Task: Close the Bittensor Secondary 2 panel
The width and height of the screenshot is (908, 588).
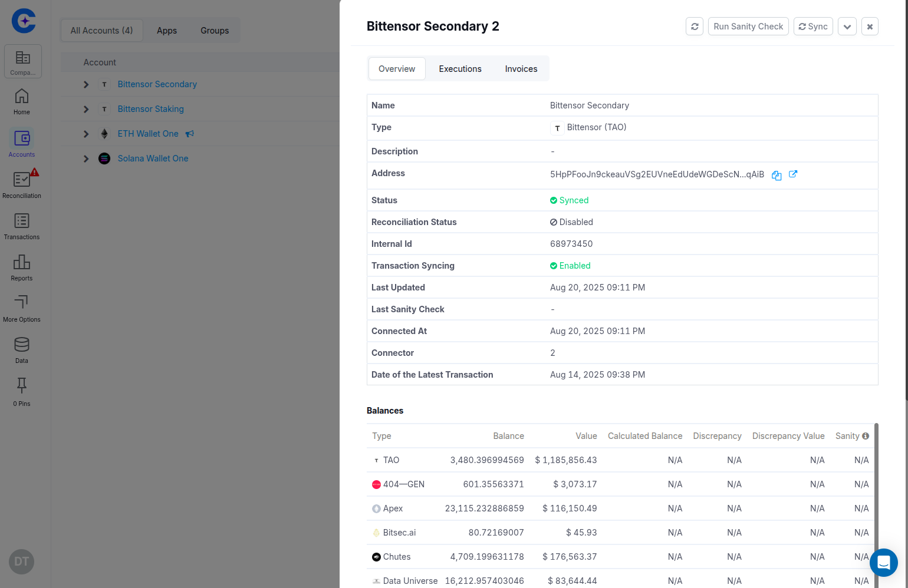Action: pyautogui.click(x=870, y=27)
